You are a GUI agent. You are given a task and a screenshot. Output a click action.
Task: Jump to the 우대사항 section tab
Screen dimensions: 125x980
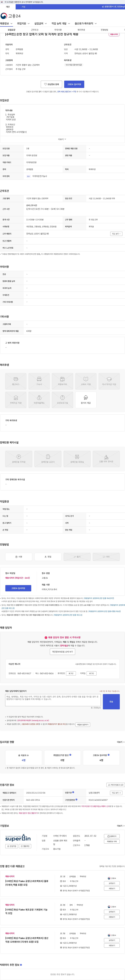[58, 30]
